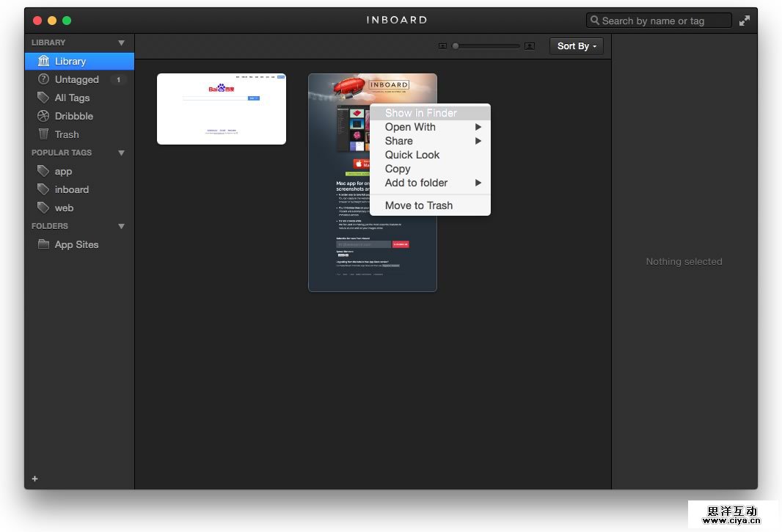
Task: Click the tag icon beside web
Action: (43, 208)
